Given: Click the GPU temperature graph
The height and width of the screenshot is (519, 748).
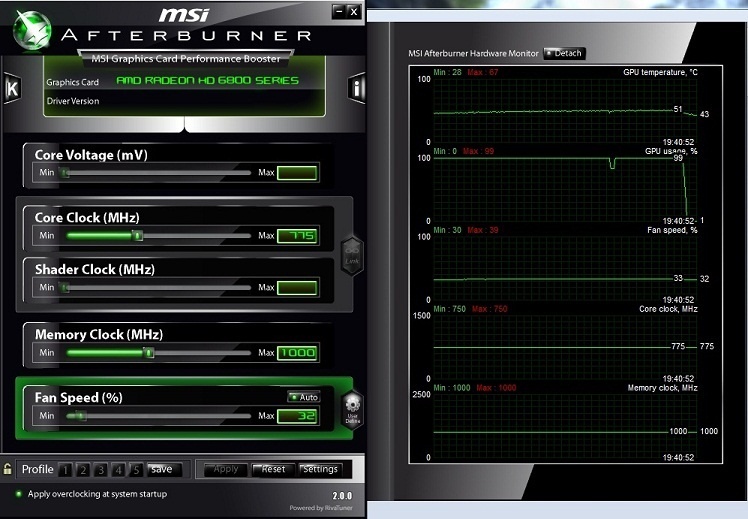Looking at the screenshot, I should tap(565, 111).
